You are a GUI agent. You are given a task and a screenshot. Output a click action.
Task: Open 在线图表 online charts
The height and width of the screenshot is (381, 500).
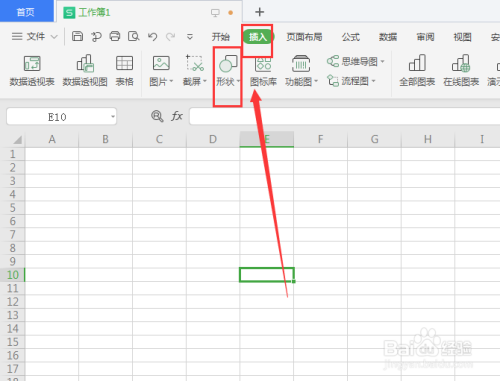tap(461, 71)
